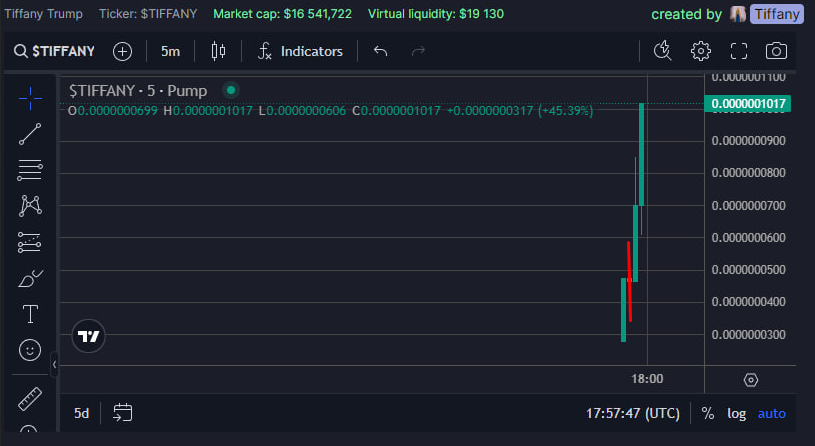Click the current price label 0.0000001017
This screenshot has width=815, height=446.
[x=748, y=103]
